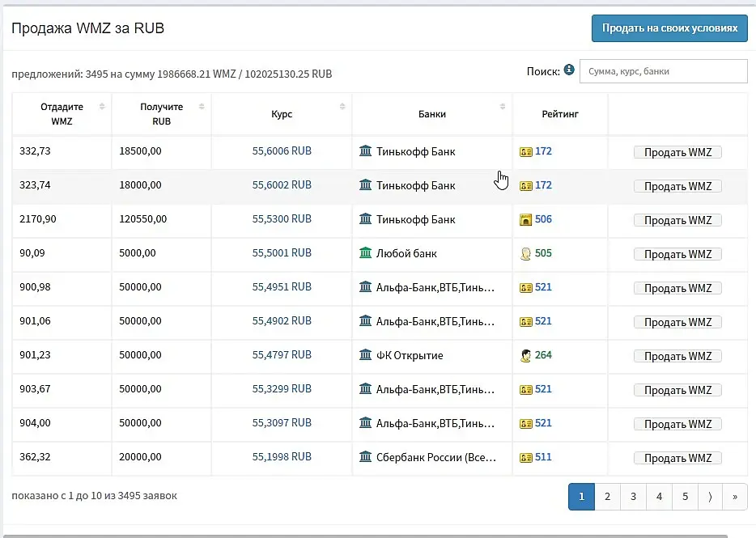
Task: Open rating 511 profile link
Action: [543, 456]
